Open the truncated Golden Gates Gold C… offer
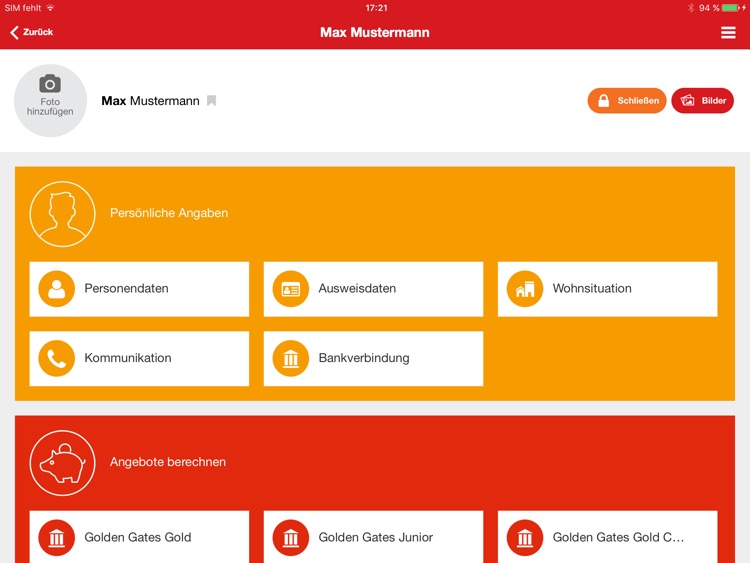 pos(607,537)
